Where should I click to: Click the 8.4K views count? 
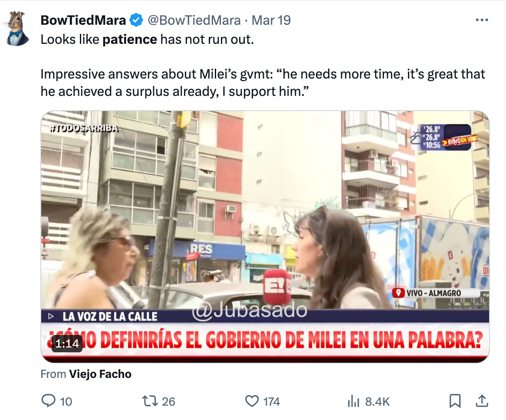click(377, 402)
